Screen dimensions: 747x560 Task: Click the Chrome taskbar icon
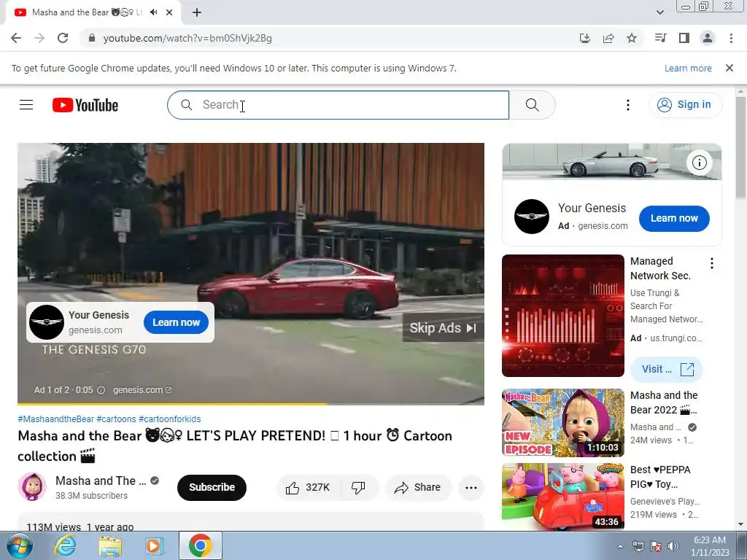200,545
